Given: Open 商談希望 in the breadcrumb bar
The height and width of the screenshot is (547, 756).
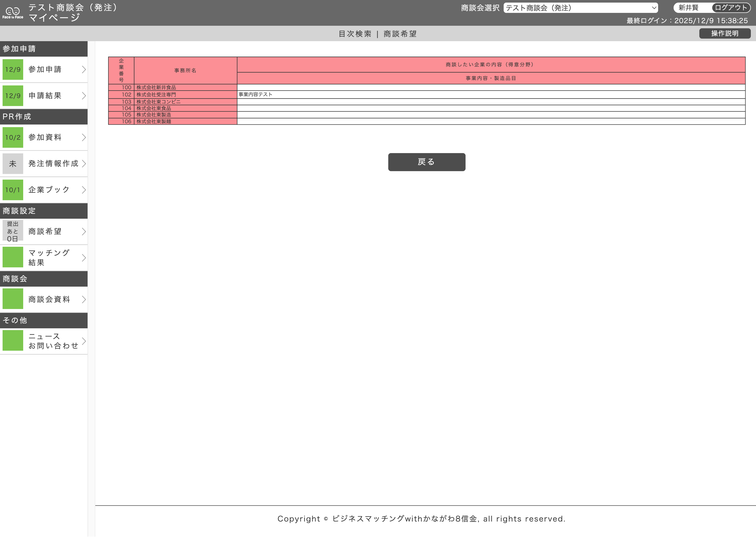Looking at the screenshot, I should [400, 34].
